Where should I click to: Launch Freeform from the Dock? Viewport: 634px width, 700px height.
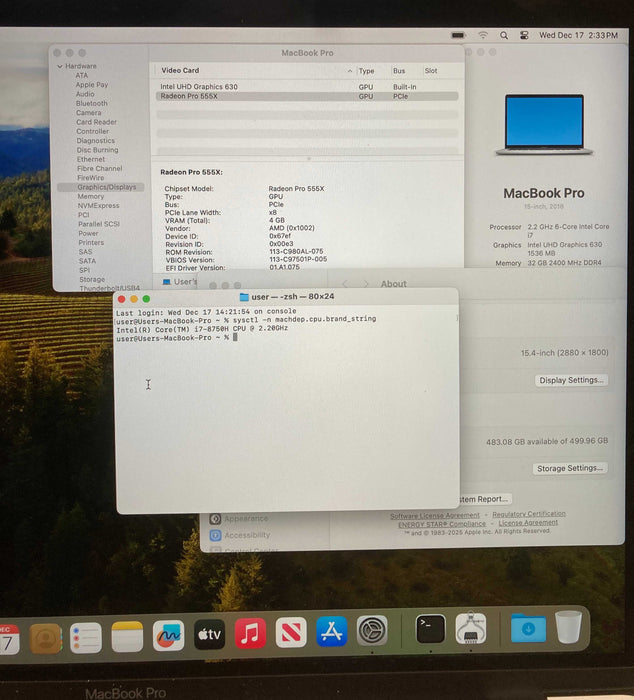coord(168,635)
